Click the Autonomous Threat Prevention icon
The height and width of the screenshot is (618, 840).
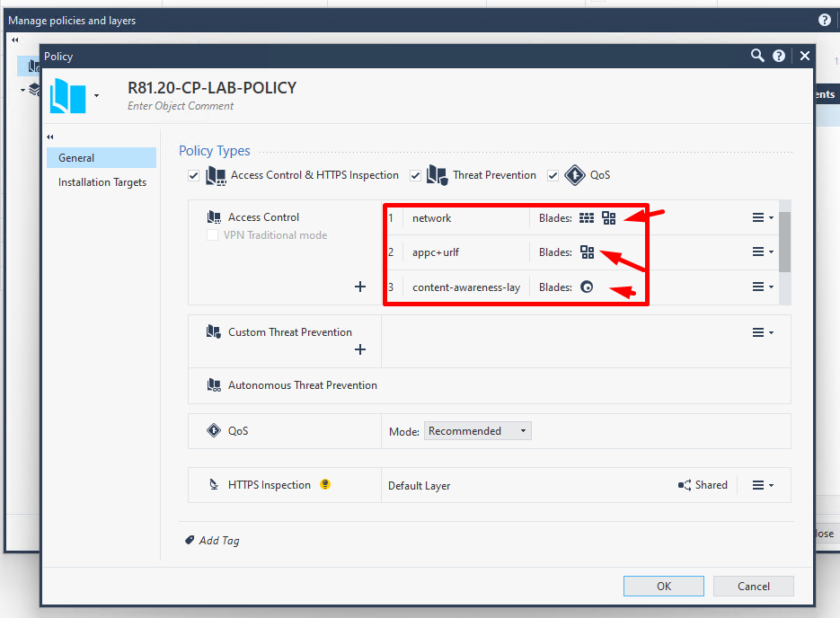[215, 385]
